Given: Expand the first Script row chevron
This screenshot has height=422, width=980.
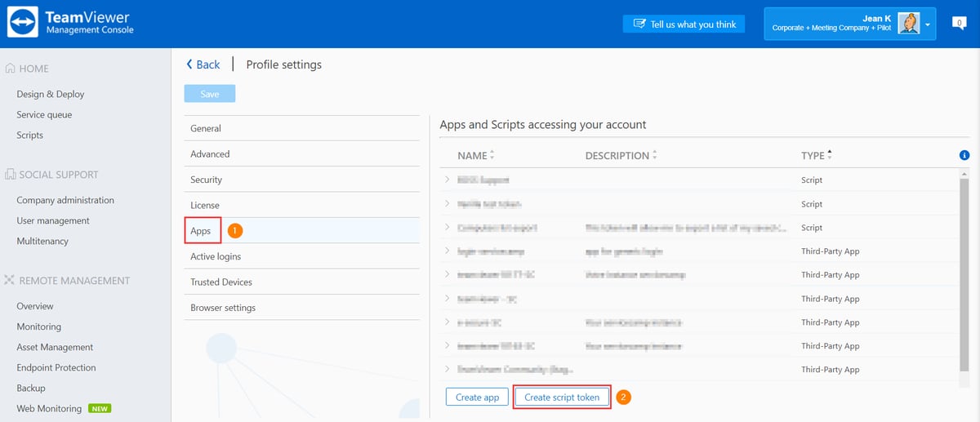Looking at the screenshot, I should pyautogui.click(x=447, y=180).
